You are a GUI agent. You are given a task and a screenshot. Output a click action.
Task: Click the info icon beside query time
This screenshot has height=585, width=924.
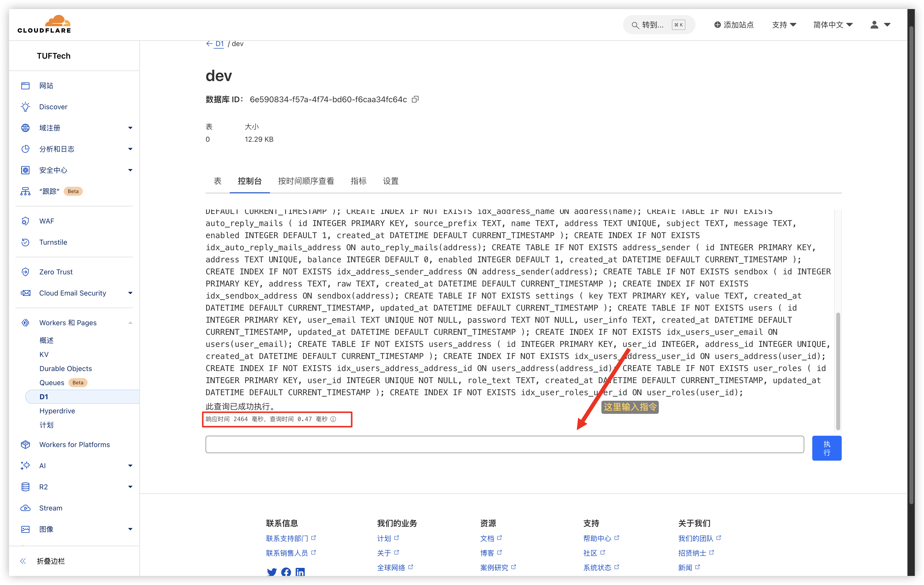(x=333, y=419)
